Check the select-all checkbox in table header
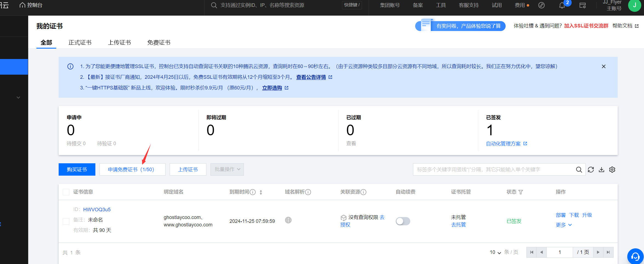Viewport: 644px width, 264px height. (66, 192)
